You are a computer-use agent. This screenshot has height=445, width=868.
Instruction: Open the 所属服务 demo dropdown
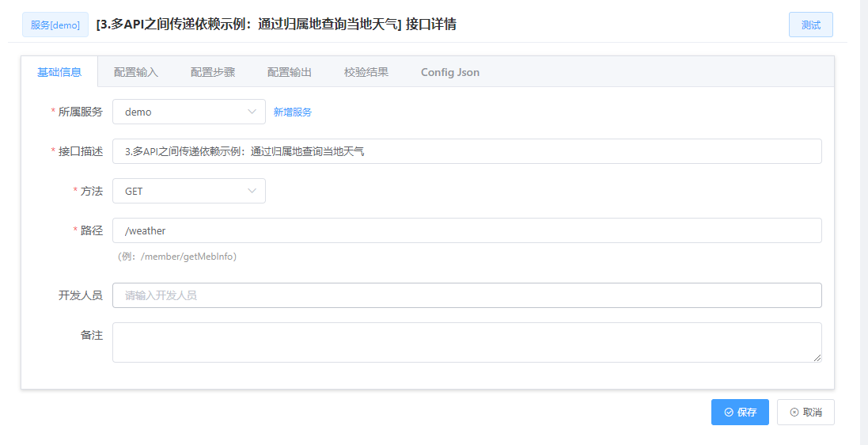(189, 112)
